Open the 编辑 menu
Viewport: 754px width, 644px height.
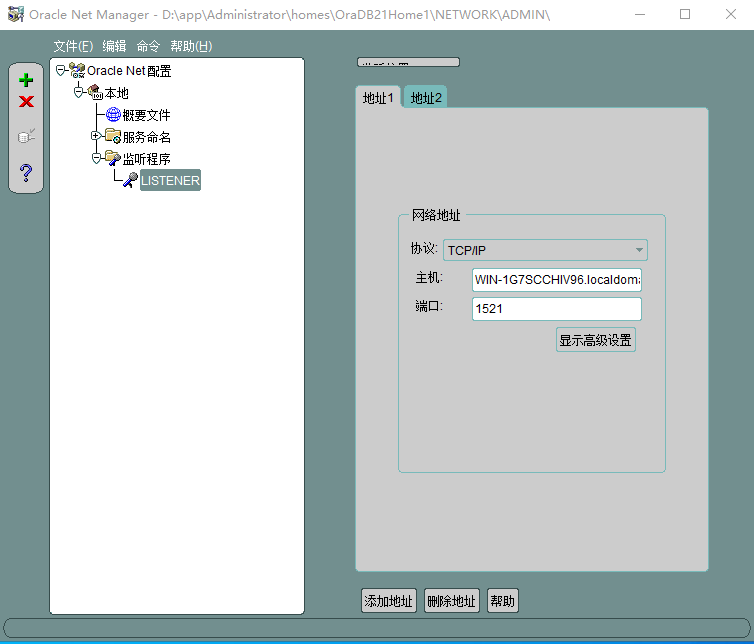click(x=114, y=46)
